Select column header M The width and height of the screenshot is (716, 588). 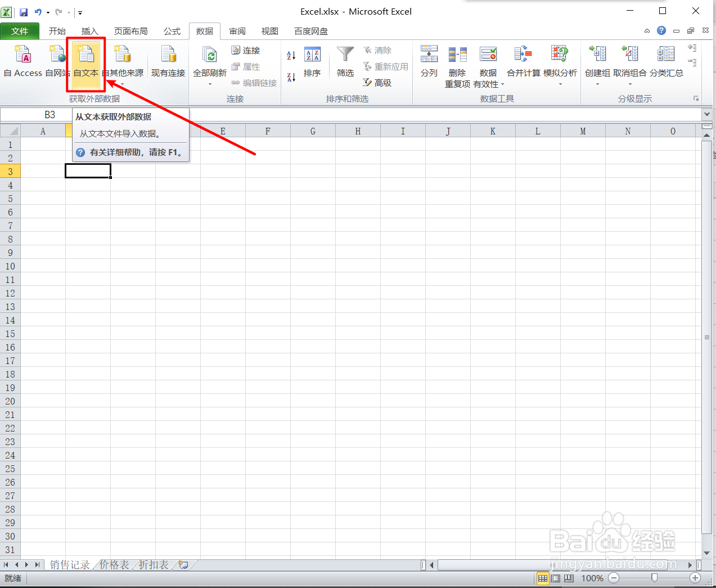tap(583, 131)
